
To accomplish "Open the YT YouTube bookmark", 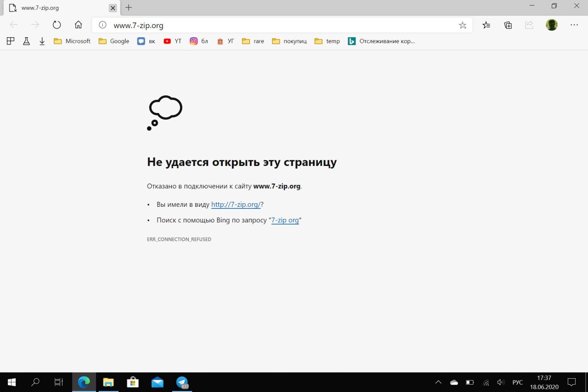I will pyautogui.click(x=172, y=41).
